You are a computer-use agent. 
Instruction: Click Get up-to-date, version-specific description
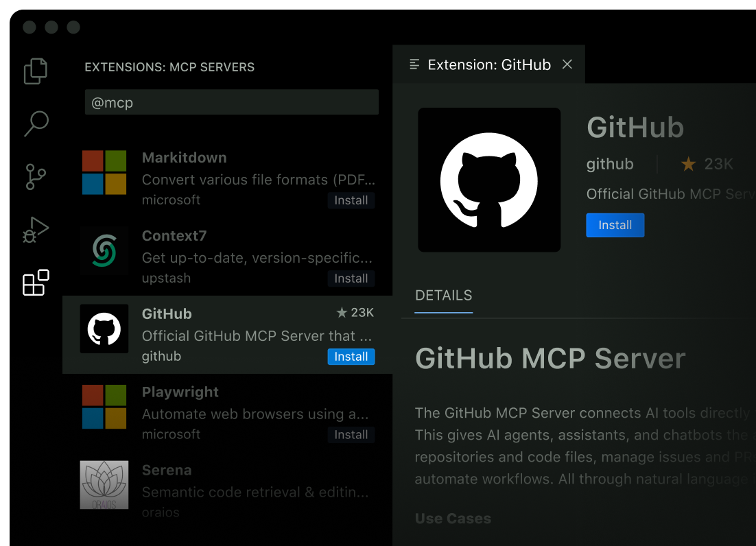pos(257,258)
